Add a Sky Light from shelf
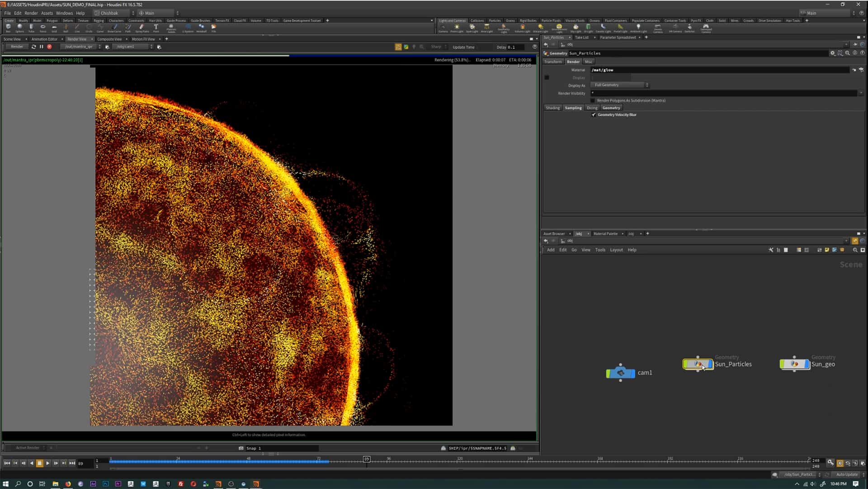The height and width of the screenshot is (489, 868). pyautogui.click(x=576, y=28)
